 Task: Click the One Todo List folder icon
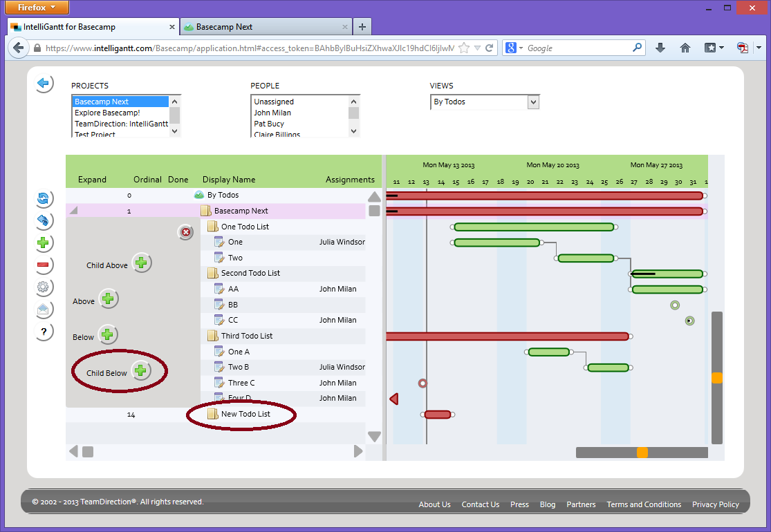coord(212,227)
